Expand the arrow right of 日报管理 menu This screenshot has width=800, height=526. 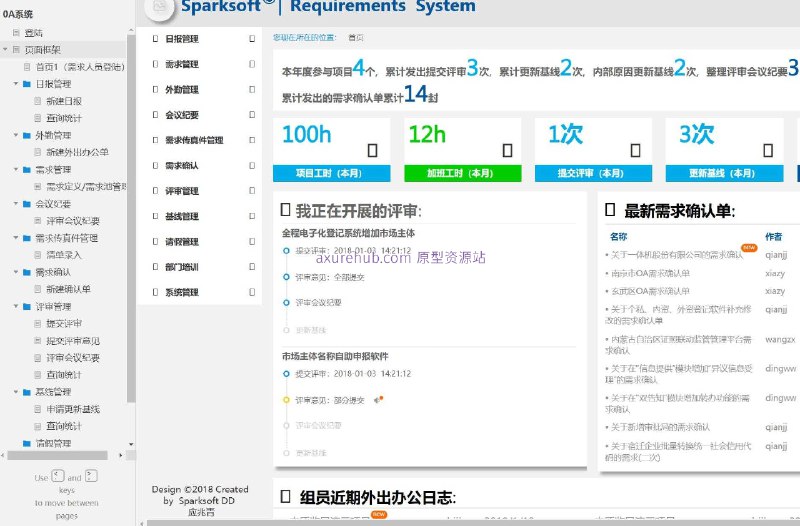252,39
